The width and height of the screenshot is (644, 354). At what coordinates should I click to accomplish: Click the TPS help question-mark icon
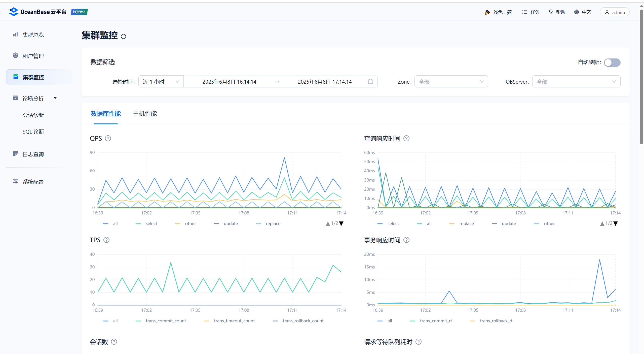click(x=106, y=240)
